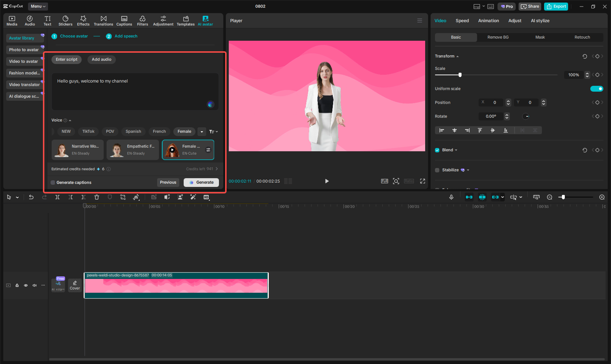The width and height of the screenshot is (611, 364).
Task: Open the Stickers panel from the top toolbar
Action: pyautogui.click(x=65, y=20)
